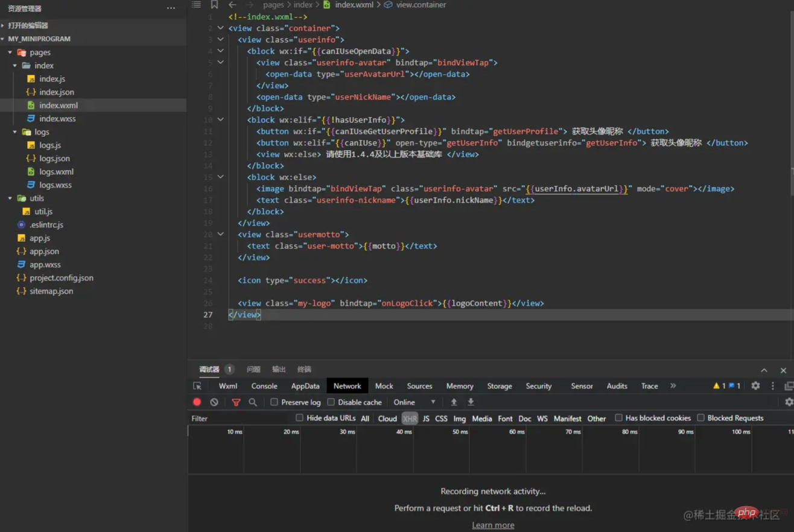Enable Preserve log checkbox

click(274, 402)
